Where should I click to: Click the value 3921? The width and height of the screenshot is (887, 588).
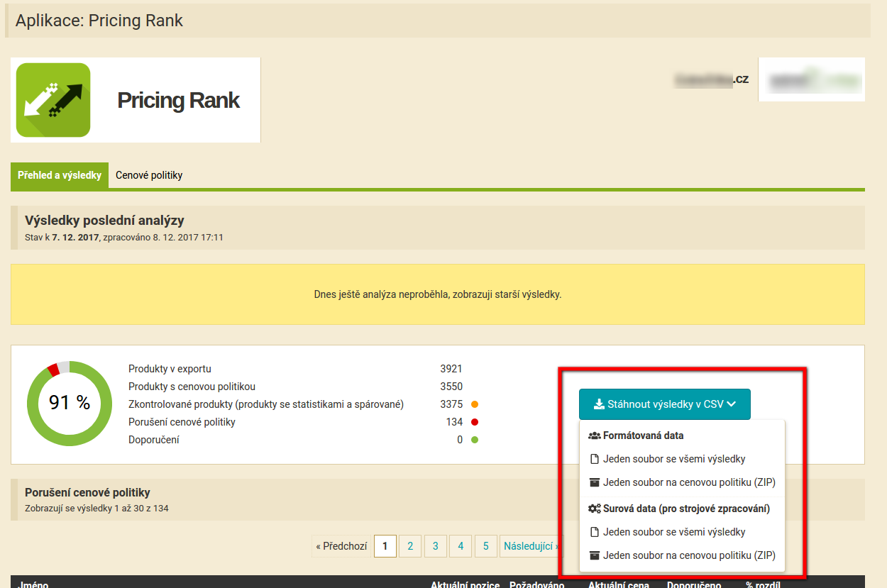[451, 369]
